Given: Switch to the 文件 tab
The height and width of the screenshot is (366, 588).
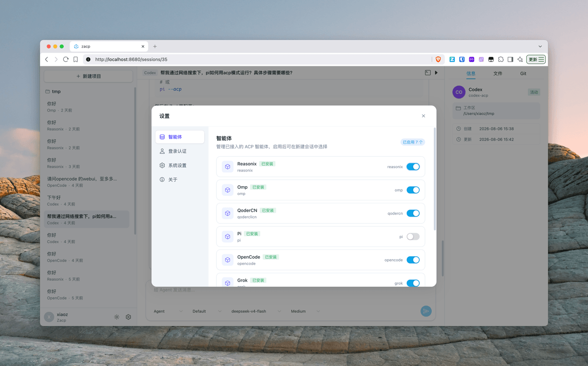Looking at the screenshot, I should click(498, 73).
